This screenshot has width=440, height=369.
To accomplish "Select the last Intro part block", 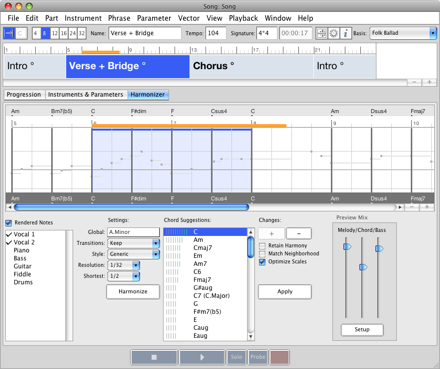I will [x=345, y=66].
